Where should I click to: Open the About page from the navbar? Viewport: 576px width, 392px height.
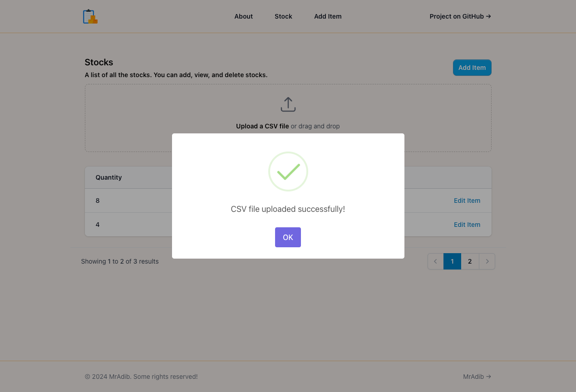(243, 16)
